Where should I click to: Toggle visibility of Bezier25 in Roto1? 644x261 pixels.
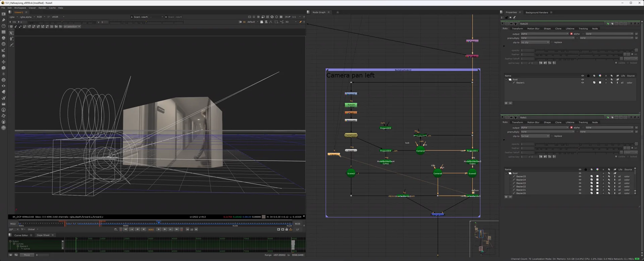pyautogui.click(x=580, y=177)
